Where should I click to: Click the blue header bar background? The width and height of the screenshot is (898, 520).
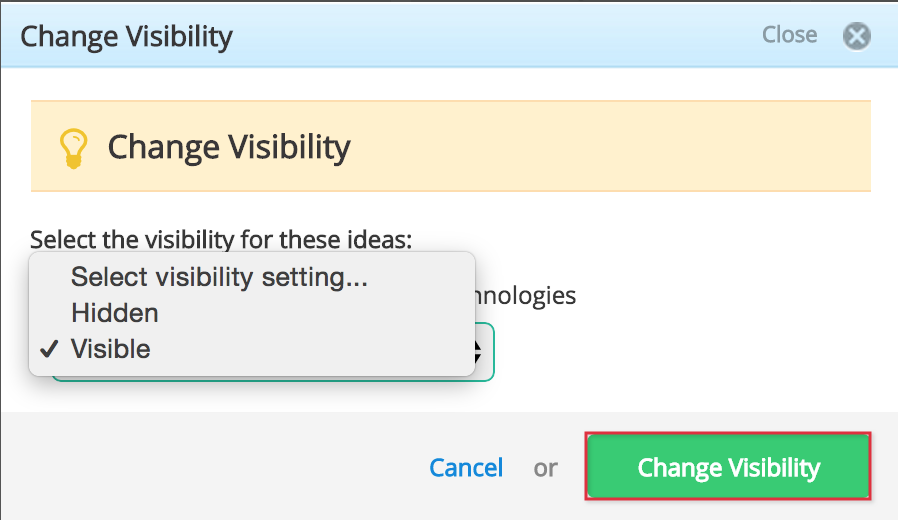(487, 36)
